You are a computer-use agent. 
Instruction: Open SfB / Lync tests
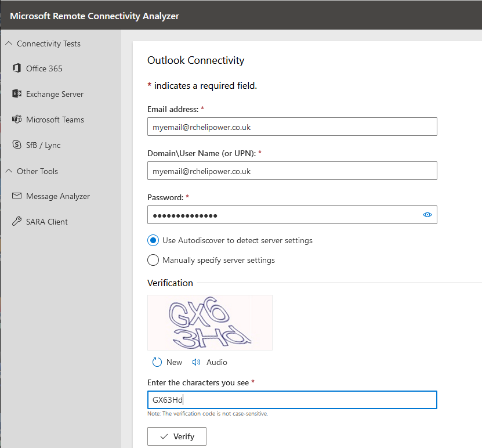(x=44, y=145)
